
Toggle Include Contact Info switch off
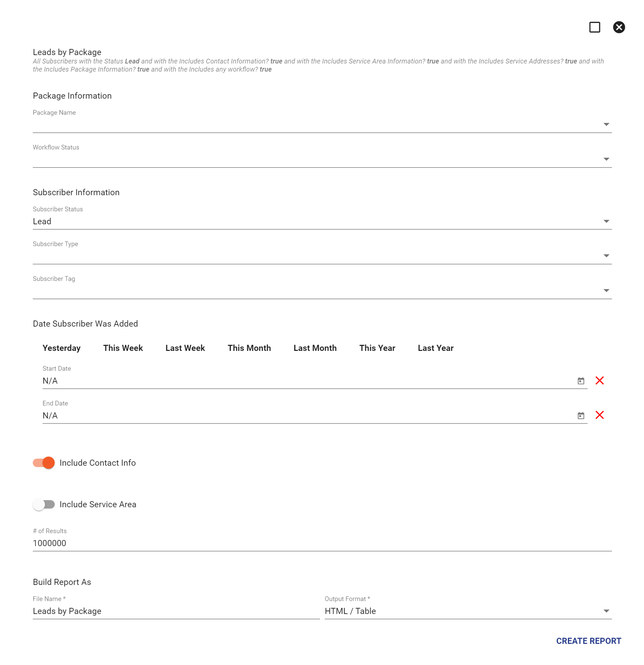coord(44,462)
